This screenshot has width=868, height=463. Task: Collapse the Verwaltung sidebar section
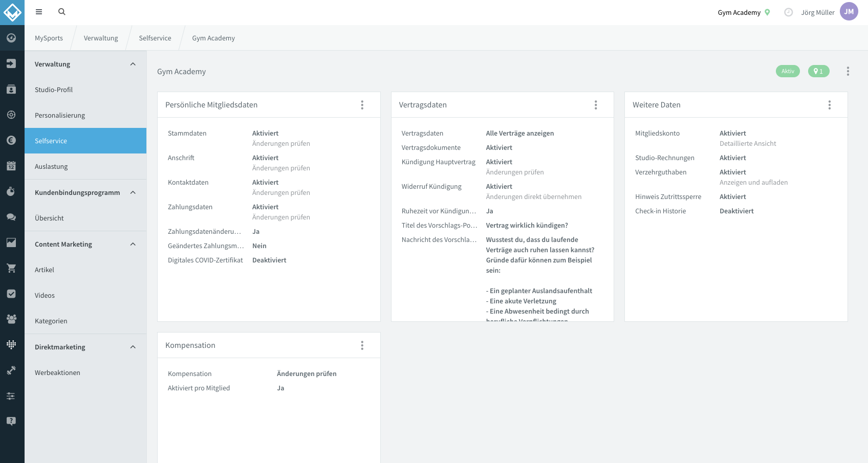[x=133, y=64]
